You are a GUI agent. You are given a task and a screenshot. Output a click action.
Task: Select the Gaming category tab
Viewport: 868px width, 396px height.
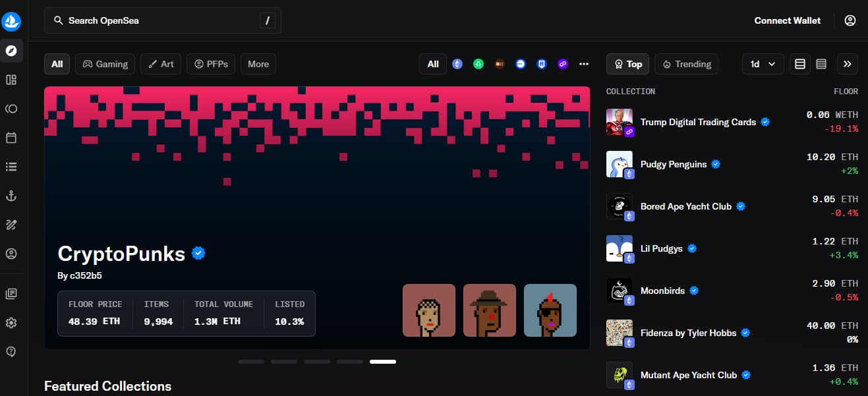(105, 64)
